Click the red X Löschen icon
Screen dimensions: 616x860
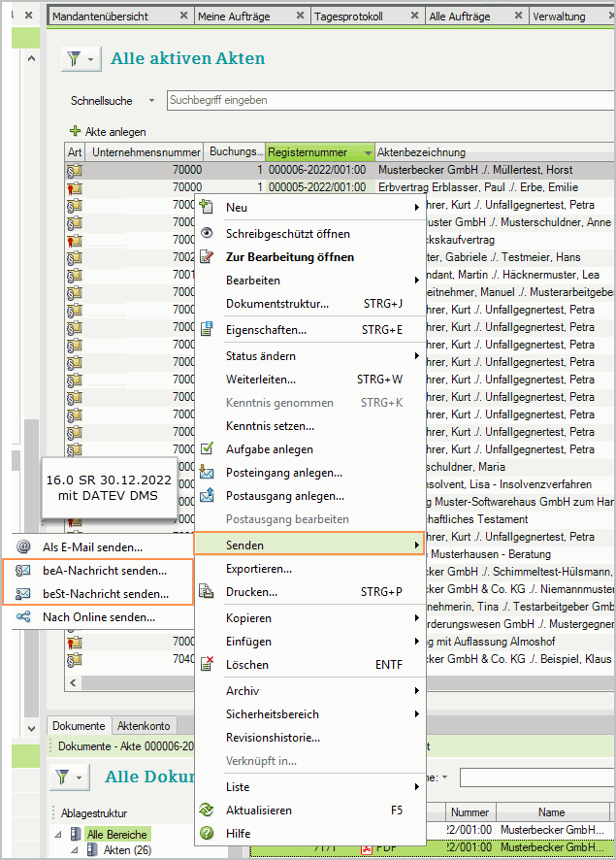tap(206, 665)
